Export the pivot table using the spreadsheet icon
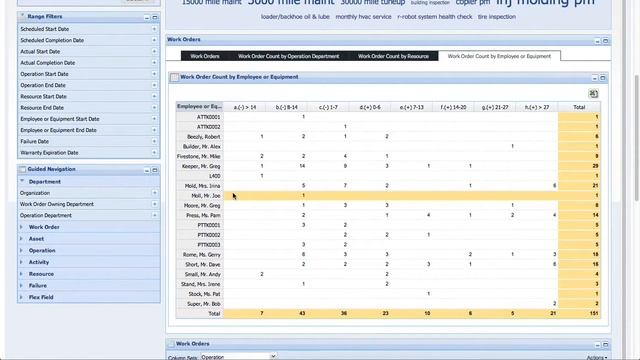Screen dimensions: 640x360 pyautogui.click(x=593, y=94)
